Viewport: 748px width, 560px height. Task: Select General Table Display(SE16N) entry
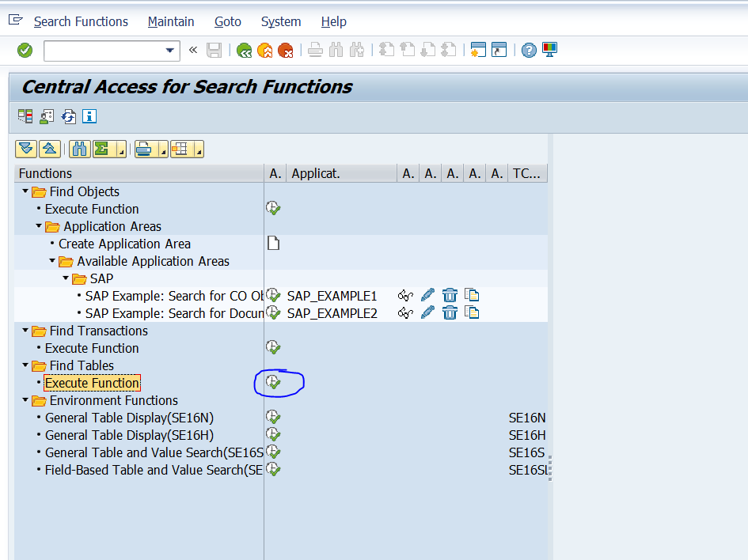point(129,418)
